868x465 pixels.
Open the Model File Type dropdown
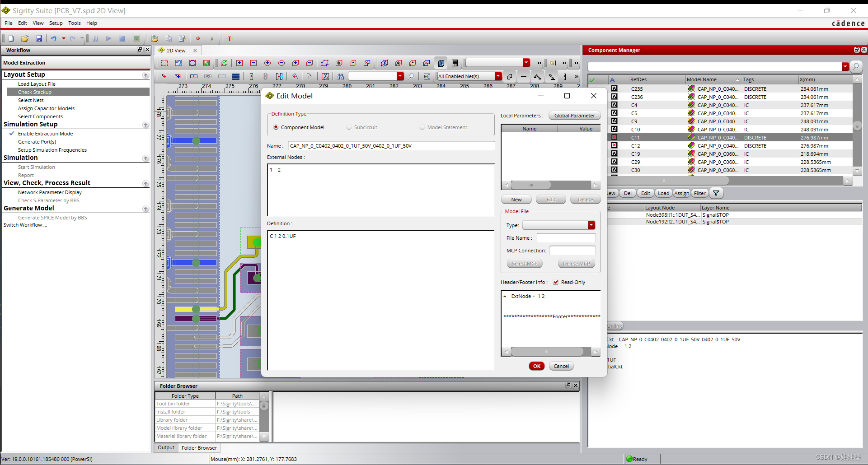[591, 225]
